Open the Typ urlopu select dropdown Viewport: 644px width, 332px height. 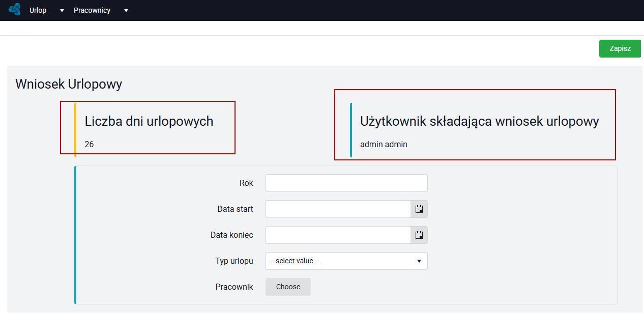click(346, 261)
